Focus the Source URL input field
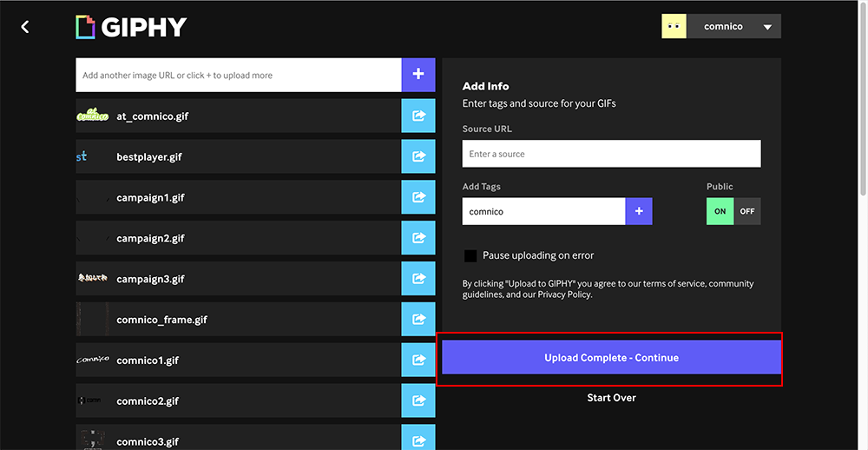 [x=611, y=154]
